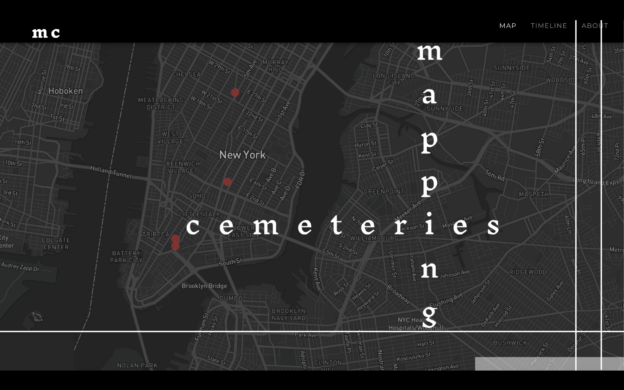Viewport: 624px width, 390px height.
Task: Click the Bushwick map label
Action: click(x=510, y=343)
